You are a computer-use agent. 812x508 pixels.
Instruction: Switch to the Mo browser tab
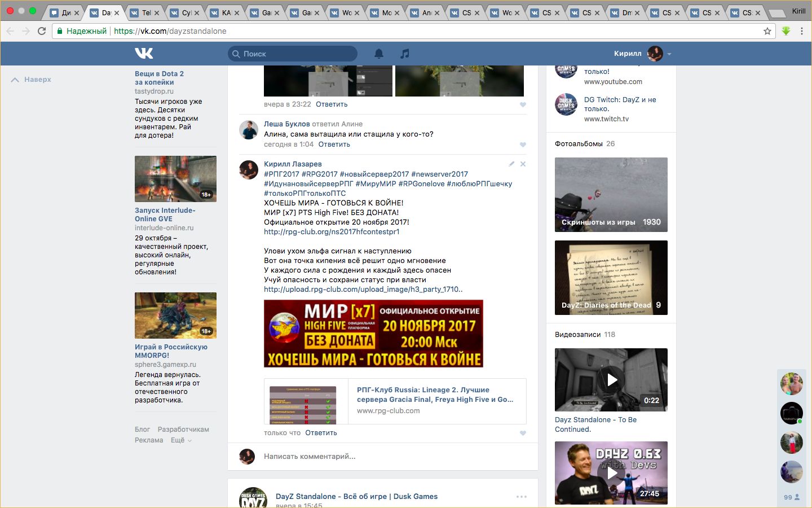point(387,12)
